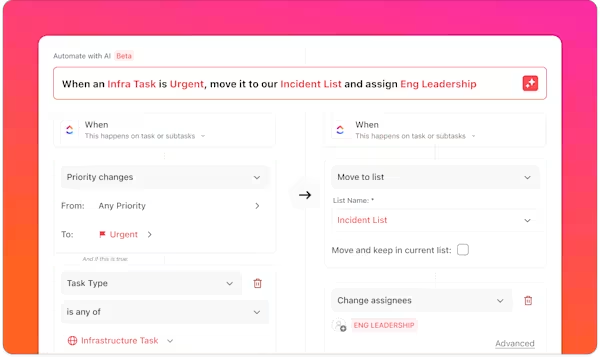The width and height of the screenshot is (600, 360).
Task: Click the AI sparkle generate button
Action: pos(530,83)
